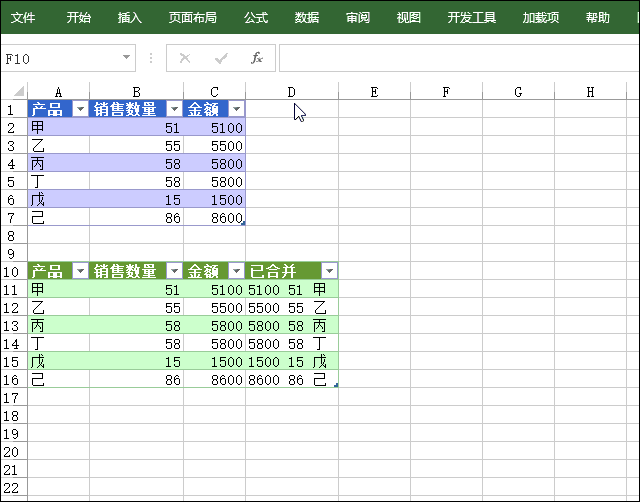This screenshot has width=640, height=502.
Task: Open the 开发工具 ribbon tab
Action: pyautogui.click(x=471, y=18)
